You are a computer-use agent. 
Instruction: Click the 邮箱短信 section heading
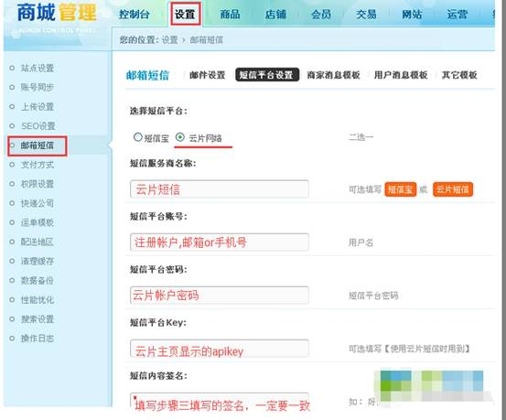147,75
